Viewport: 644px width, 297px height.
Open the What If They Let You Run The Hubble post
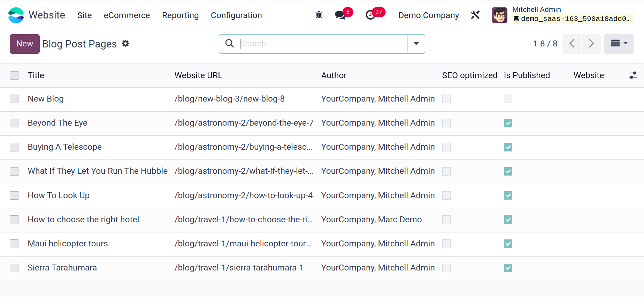pos(98,171)
